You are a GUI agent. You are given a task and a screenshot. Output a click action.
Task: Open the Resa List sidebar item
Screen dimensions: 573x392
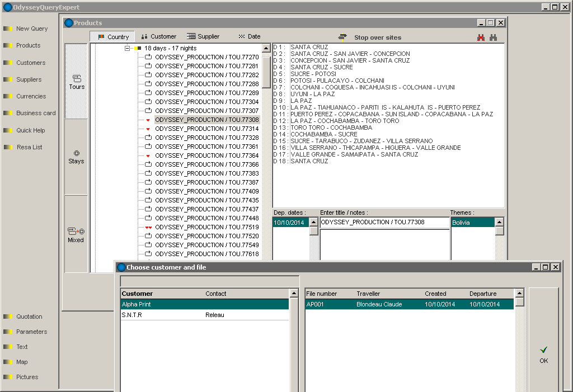[29, 147]
